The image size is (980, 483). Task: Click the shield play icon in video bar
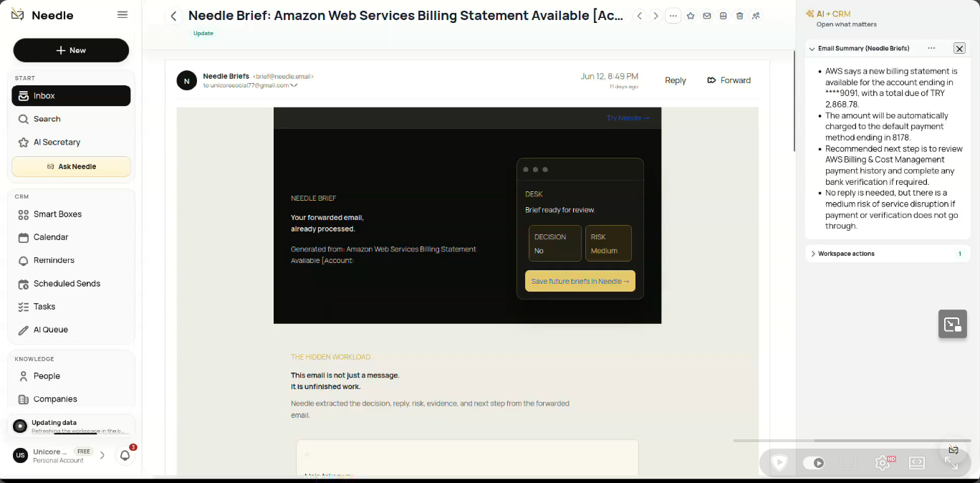779,463
